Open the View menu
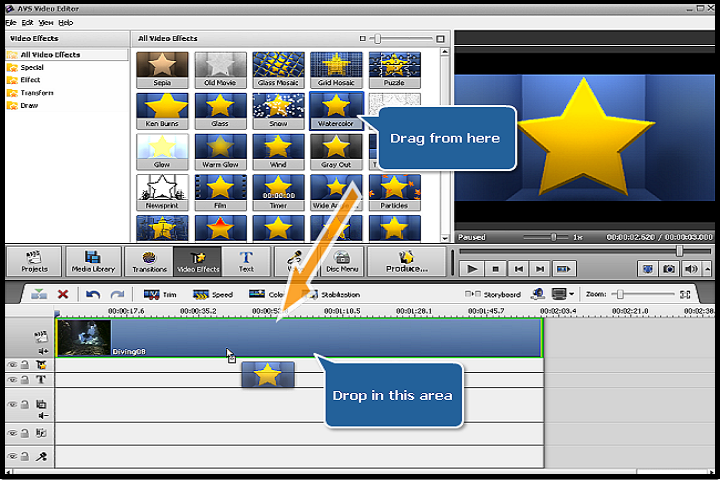 pyautogui.click(x=46, y=22)
